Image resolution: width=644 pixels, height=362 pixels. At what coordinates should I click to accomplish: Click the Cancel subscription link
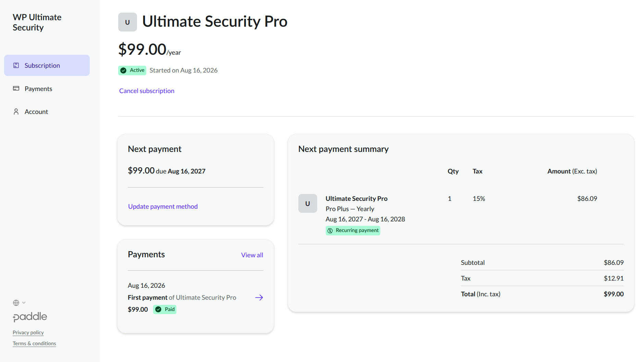tap(147, 91)
